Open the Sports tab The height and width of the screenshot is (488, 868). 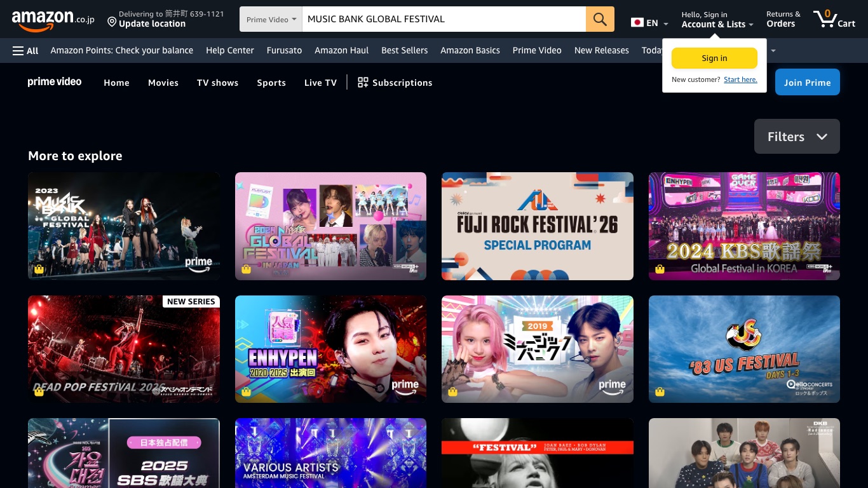point(271,83)
